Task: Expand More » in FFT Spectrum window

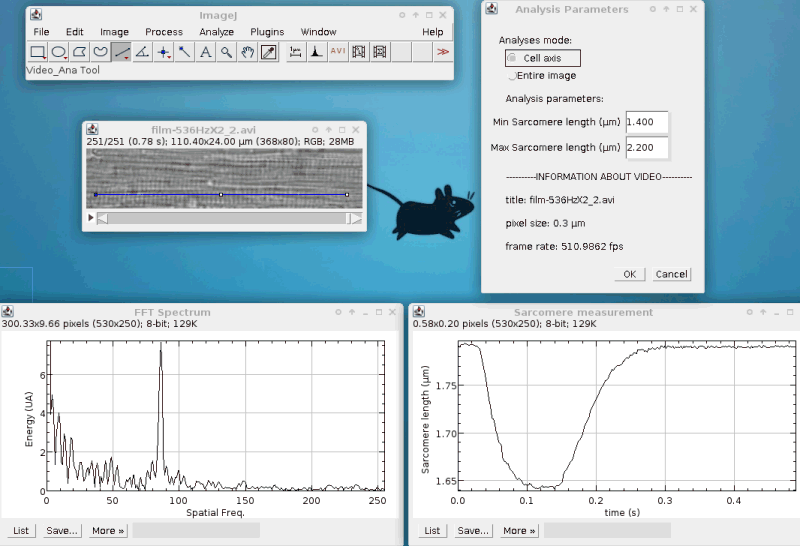Action: click(x=108, y=530)
